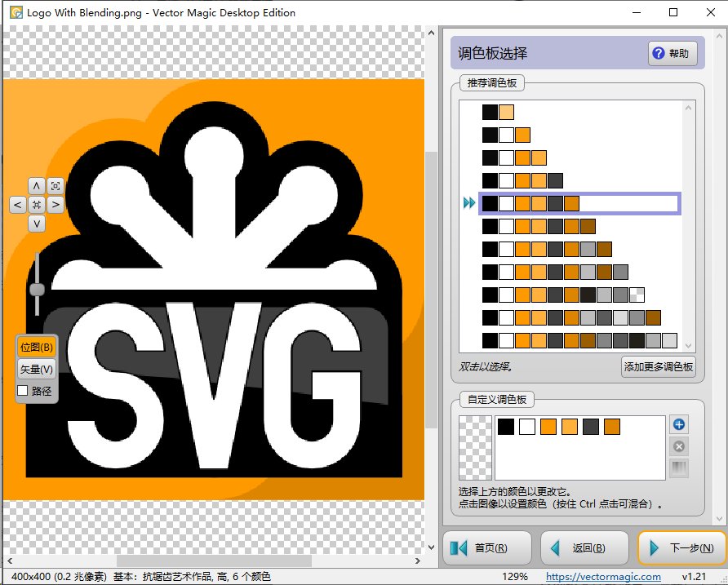
Task: Go back with 返回(B) button
Action: click(585, 547)
